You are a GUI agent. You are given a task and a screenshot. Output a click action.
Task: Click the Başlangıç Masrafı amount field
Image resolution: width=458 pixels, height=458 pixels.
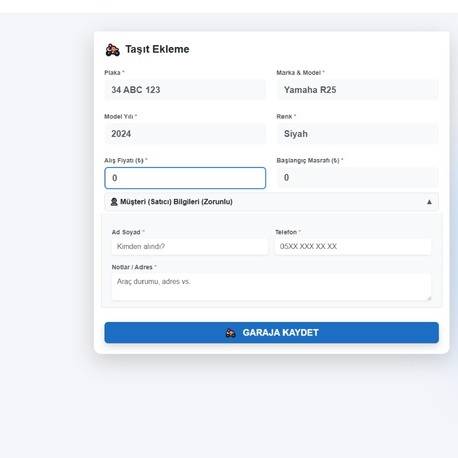point(358,178)
